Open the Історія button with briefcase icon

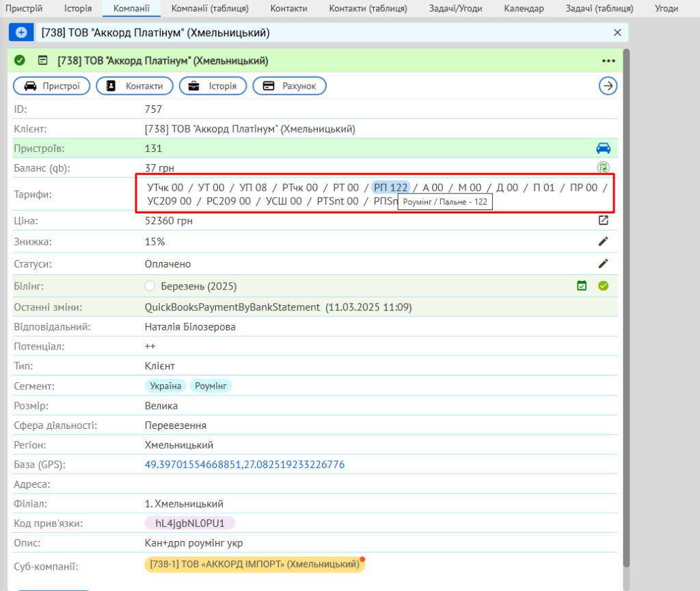213,86
